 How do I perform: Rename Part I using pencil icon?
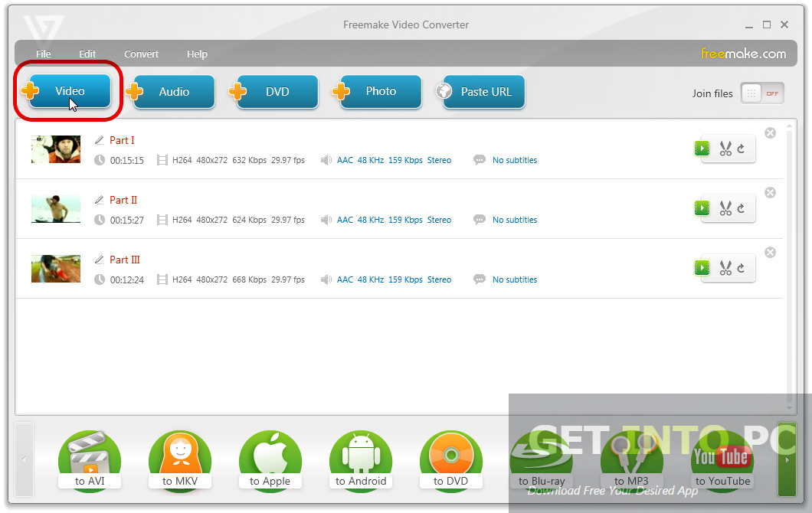[x=99, y=140]
